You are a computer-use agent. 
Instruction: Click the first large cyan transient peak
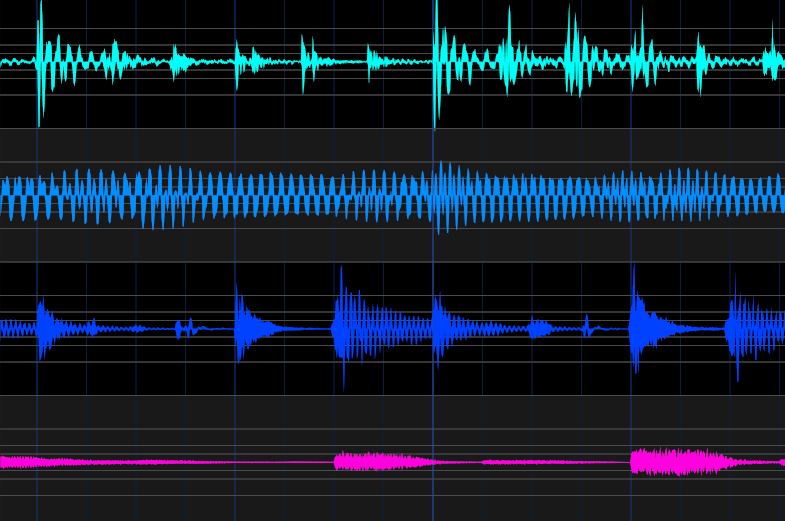pyautogui.click(x=40, y=60)
